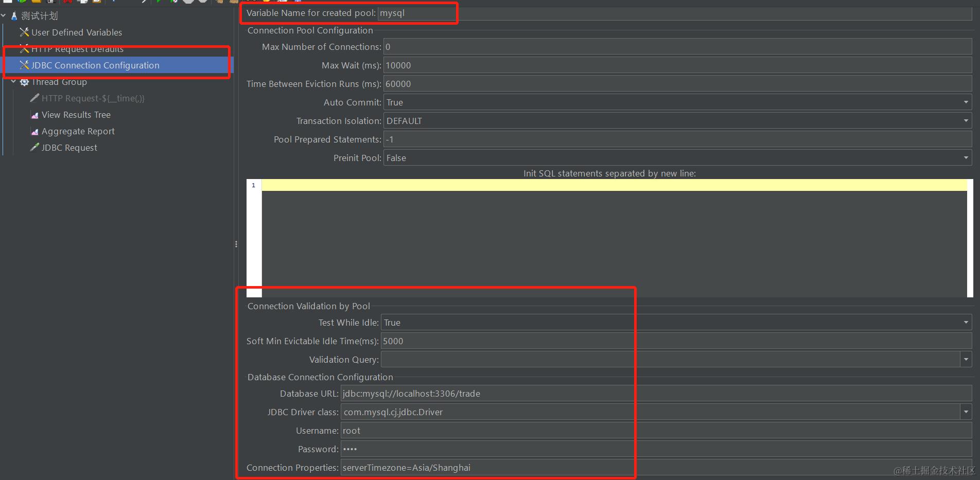Focus the Variable Name for created pool field

[675, 13]
